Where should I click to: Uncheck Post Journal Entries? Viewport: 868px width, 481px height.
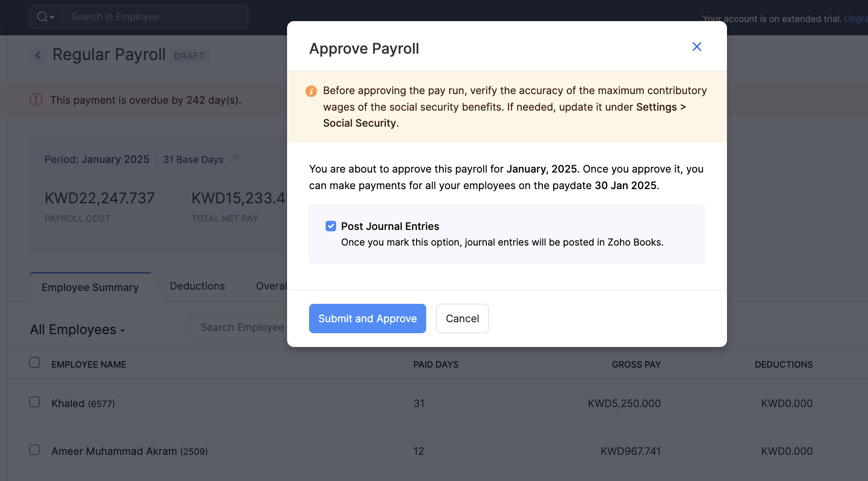click(331, 226)
